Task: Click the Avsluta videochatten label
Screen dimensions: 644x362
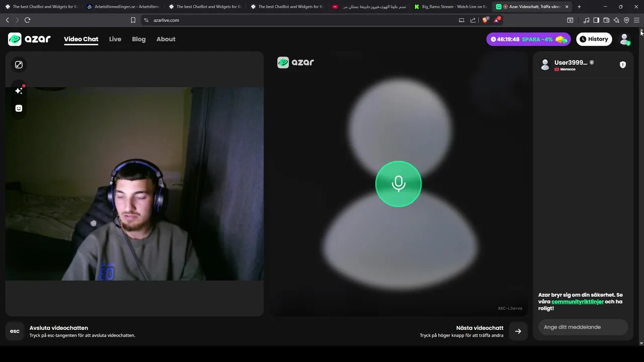Action: pos(59,328)
